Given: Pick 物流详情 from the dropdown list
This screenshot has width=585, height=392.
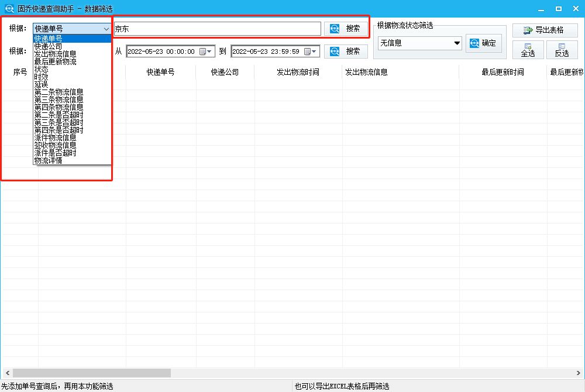Looking at the screenshot, I should [x=48, y=160].
